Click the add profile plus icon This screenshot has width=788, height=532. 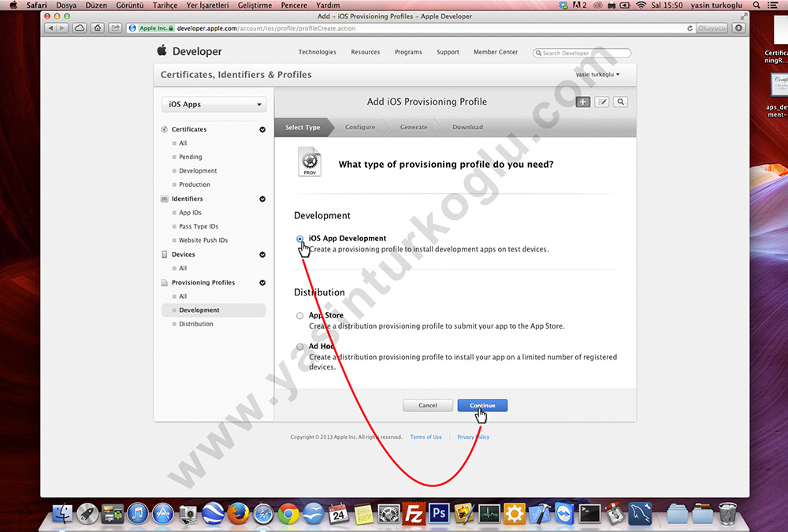583,102
